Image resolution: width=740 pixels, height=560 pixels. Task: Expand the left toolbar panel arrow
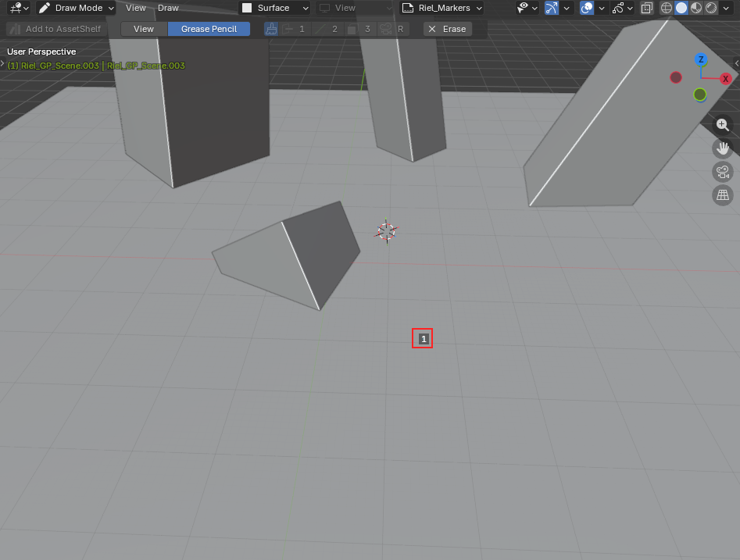(2, 63)
